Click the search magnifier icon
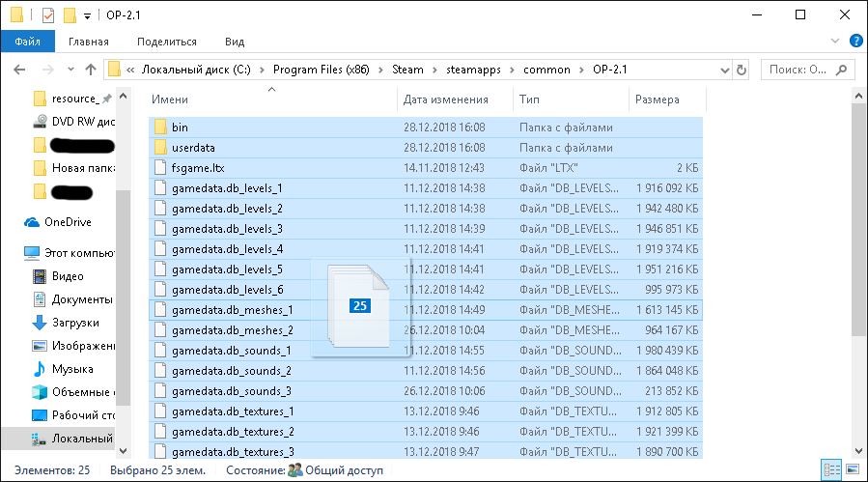This screenshot has height=482, width=868. (841, 70)
